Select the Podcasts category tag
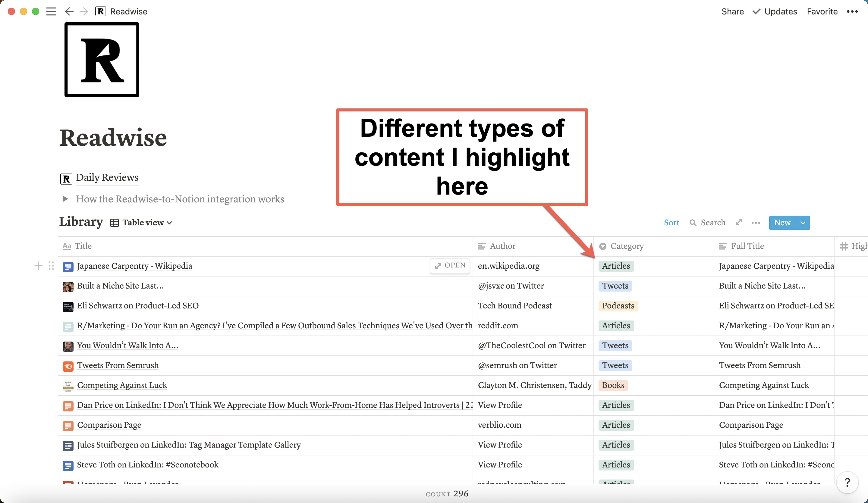Screen dimensions: 868x503 coord(618,306)
